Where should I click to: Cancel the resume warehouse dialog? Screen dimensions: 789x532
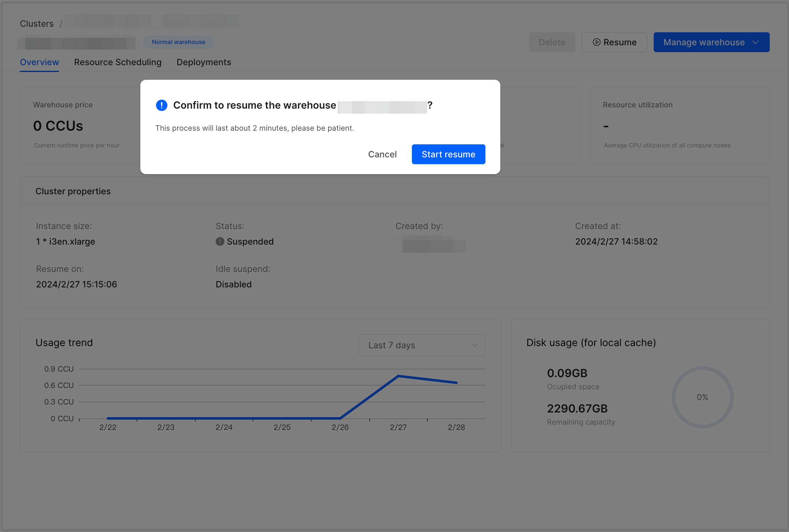pos(382,154)
